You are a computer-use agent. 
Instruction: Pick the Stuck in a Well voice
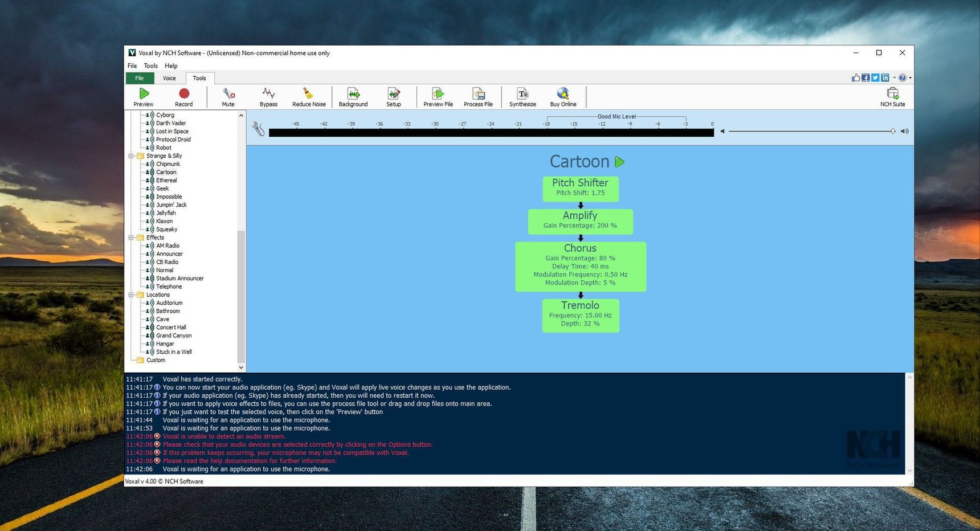pyautogui.click(x=174, y=352)
